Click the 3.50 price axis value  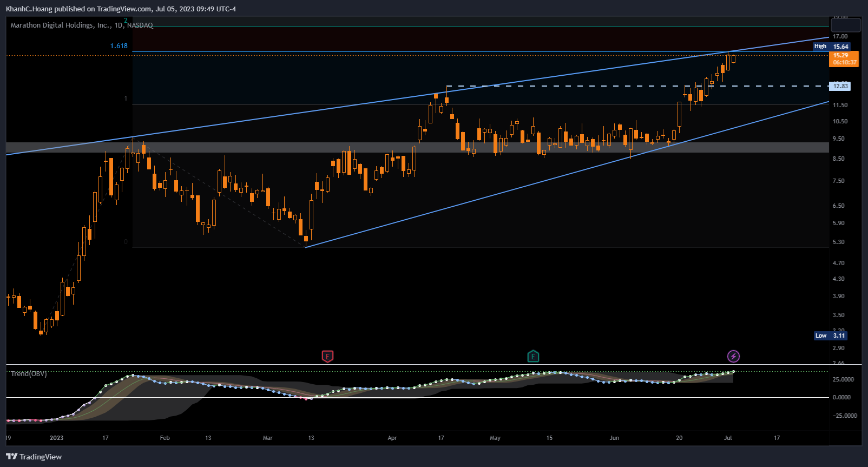pos(838,315)
